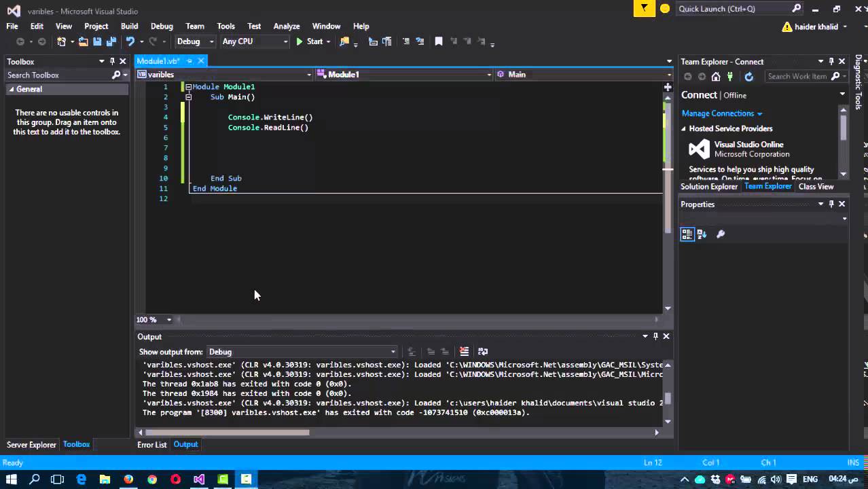
Task: Open the Show output from Debug dropdown
Action: [x=302, y=352]
